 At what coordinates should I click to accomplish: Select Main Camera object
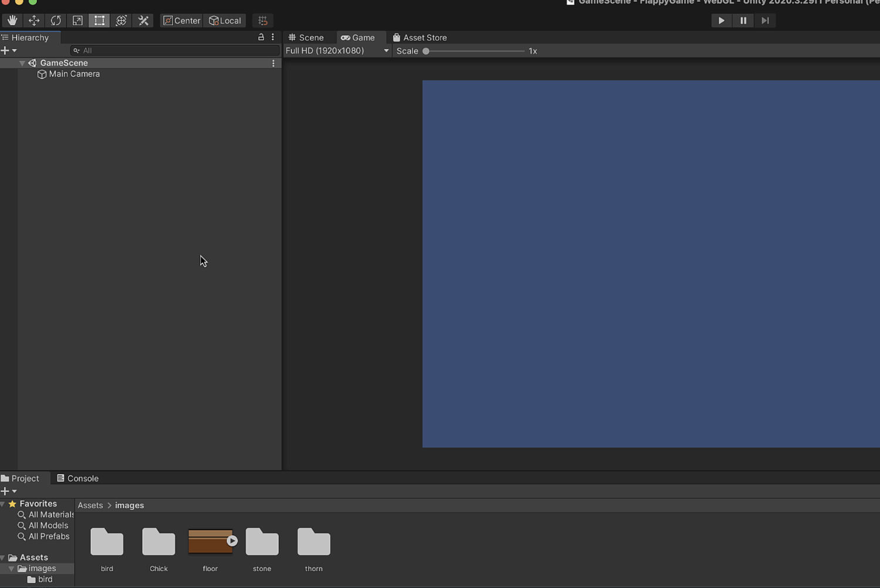tap(74, 74)
